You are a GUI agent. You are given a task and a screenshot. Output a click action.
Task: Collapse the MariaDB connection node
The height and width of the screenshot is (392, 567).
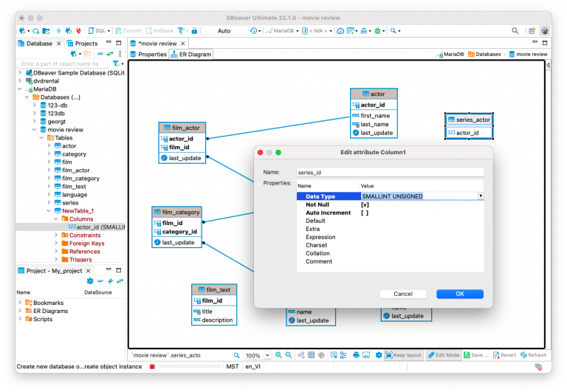pyautogui.click(x=20, y=89)
